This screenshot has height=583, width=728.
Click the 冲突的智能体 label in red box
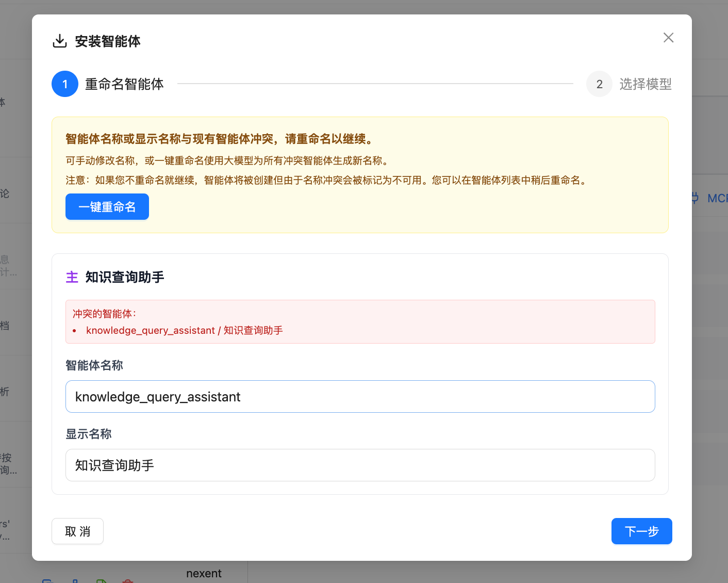(104, 314)
